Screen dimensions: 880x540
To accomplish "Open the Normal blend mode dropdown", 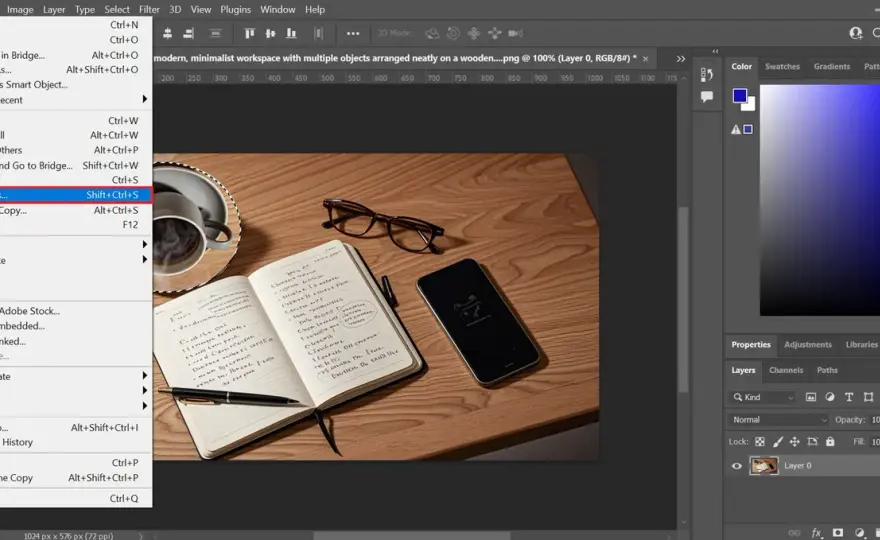I will pyautogui.click(x=778, y=420).
